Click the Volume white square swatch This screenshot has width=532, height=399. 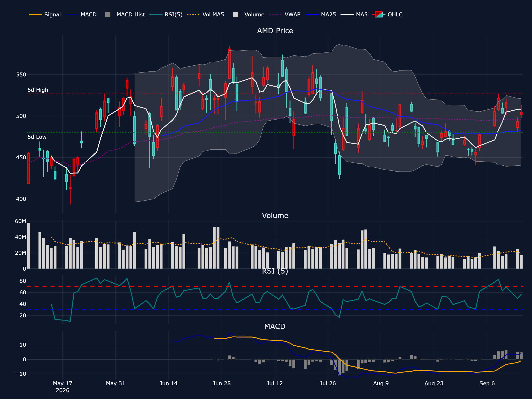pos(236,14)
